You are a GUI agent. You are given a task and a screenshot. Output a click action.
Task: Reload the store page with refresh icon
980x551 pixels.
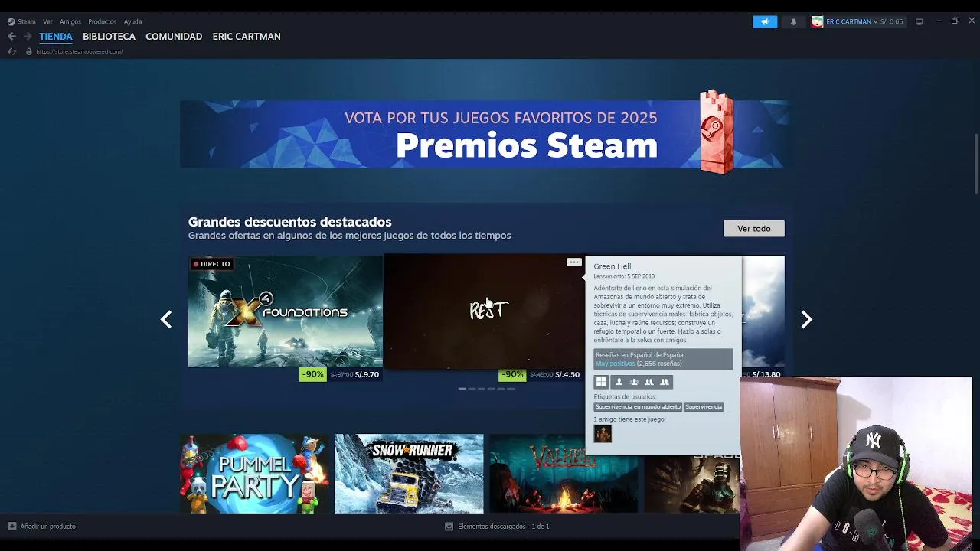pos(11,51)
